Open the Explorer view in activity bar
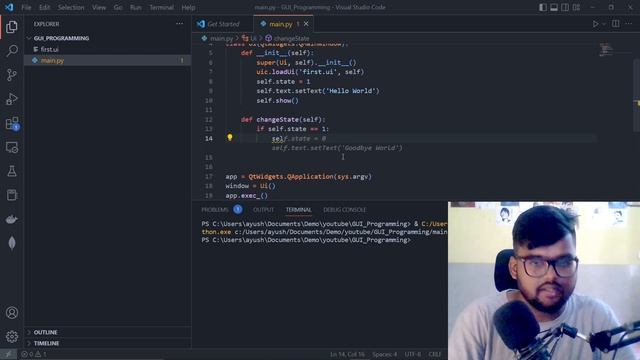 coord(12,27)
